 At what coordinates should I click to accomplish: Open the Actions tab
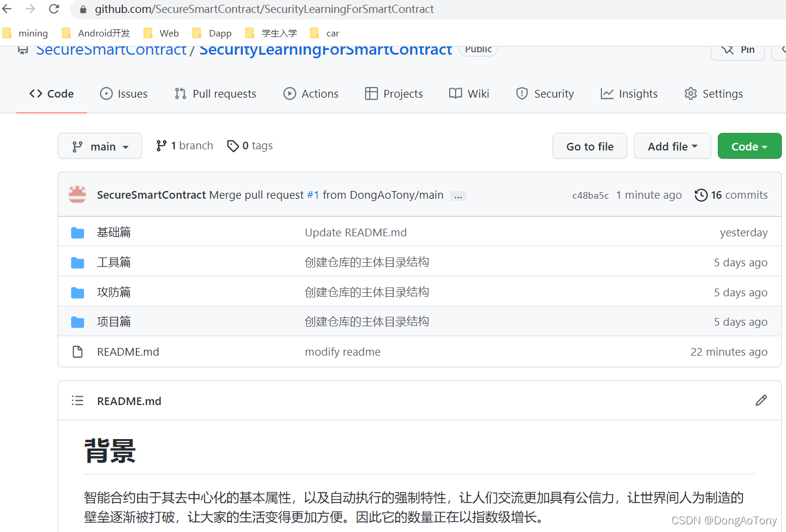click(311, 93)
